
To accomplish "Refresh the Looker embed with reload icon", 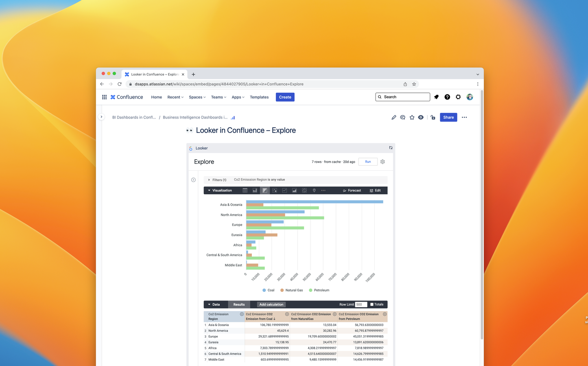I will tap(391, 148).
